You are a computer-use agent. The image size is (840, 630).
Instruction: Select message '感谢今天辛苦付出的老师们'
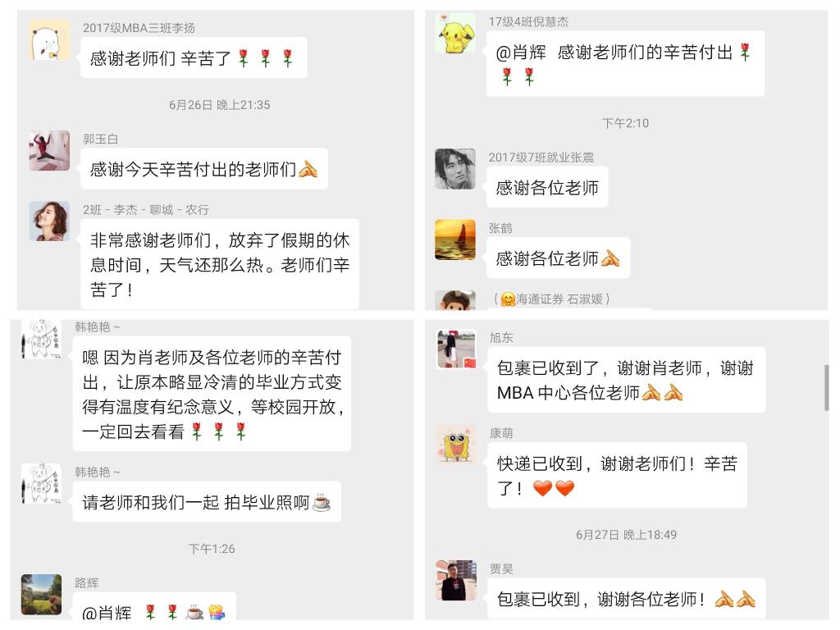204,169
